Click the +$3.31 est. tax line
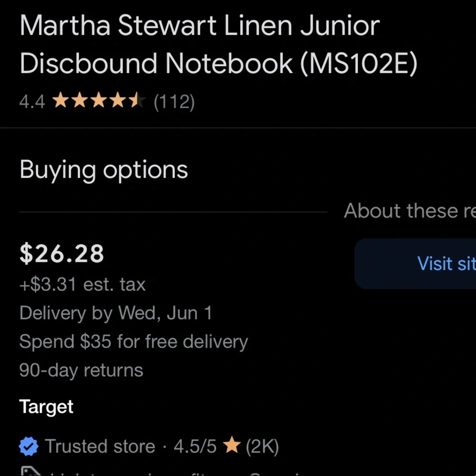This screenshot has height=476, width=476. [82, 285]
